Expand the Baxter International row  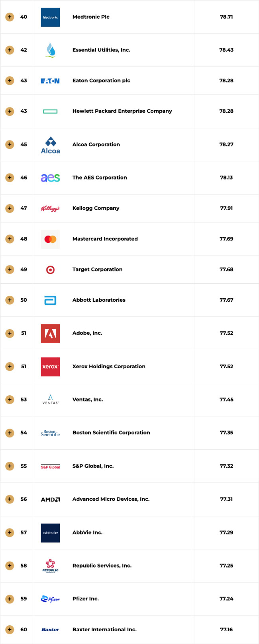click(10, 630)
